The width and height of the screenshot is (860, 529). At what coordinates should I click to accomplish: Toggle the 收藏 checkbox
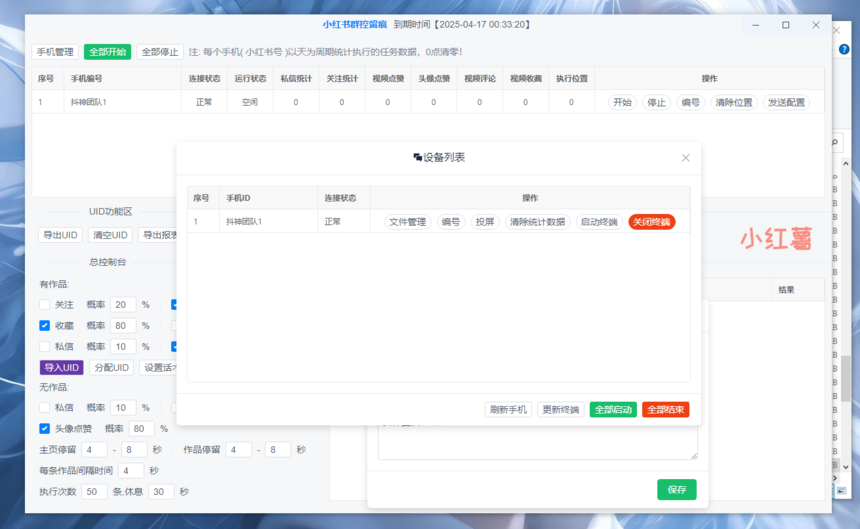click(x=44, y=326)
